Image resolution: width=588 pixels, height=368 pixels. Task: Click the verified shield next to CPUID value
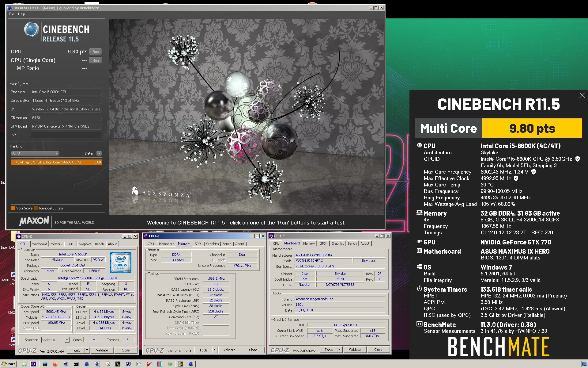[x=577, y=159]
